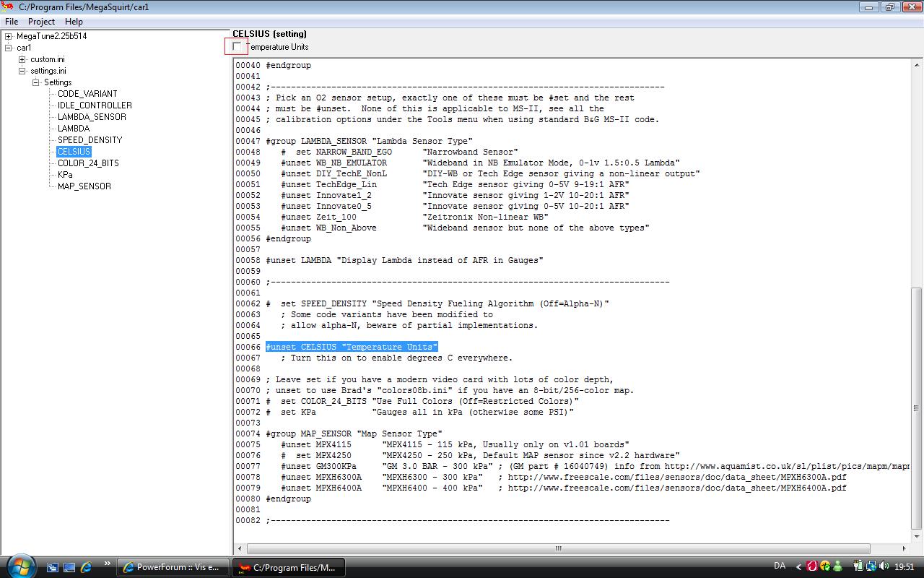Open the File menu

pyautogui.click(x=12, y=22)
